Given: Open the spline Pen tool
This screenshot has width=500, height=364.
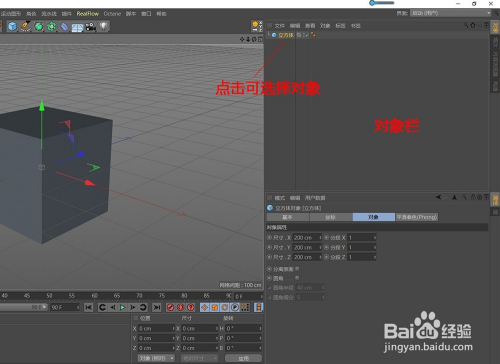Looking at the screenshot, I should tap(25, 26).
